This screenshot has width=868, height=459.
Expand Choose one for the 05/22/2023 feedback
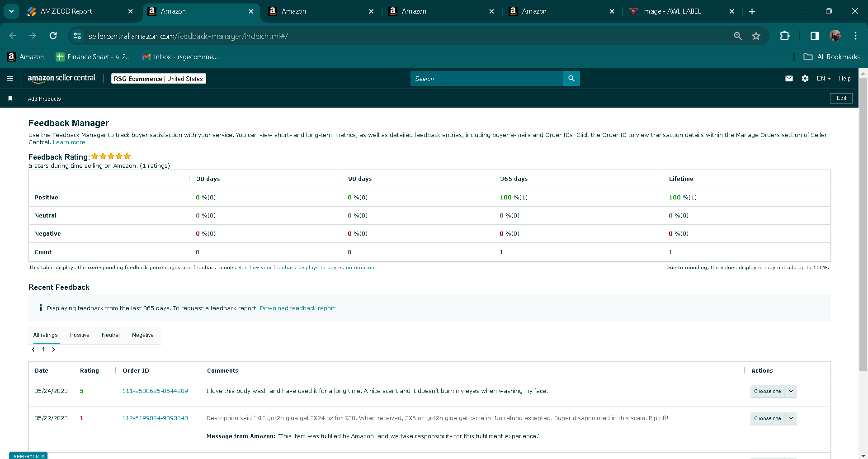coord(774,419)
